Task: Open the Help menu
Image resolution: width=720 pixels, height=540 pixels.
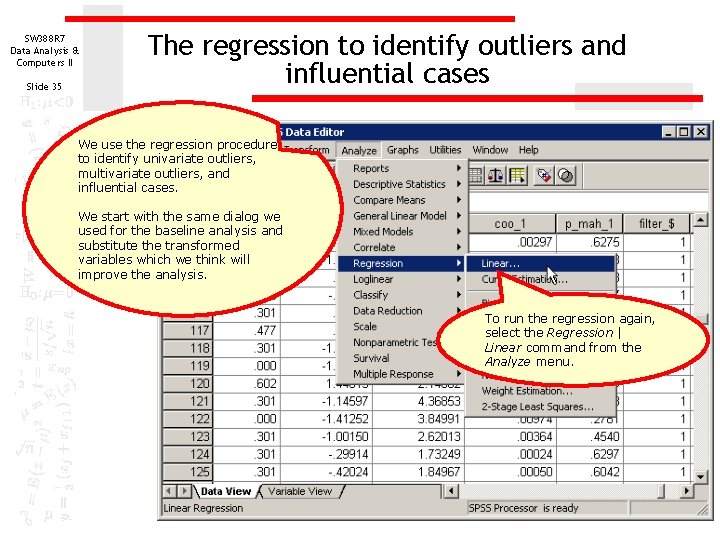Action: (529, 150)
